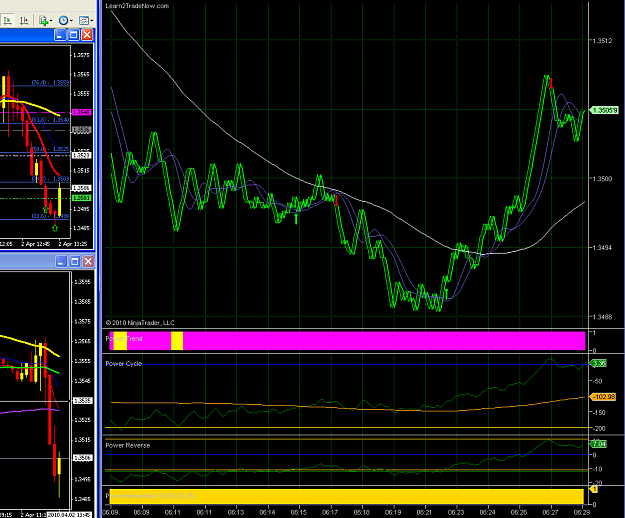Click the green 7.04 Power Reverse tag
This screenshot has width=625, height=518.
pyautogui.click(x=599, y=444)
